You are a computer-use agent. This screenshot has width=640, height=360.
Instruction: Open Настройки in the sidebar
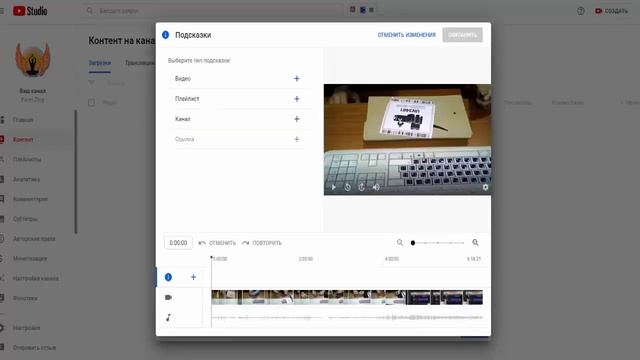tap(26, 328)
